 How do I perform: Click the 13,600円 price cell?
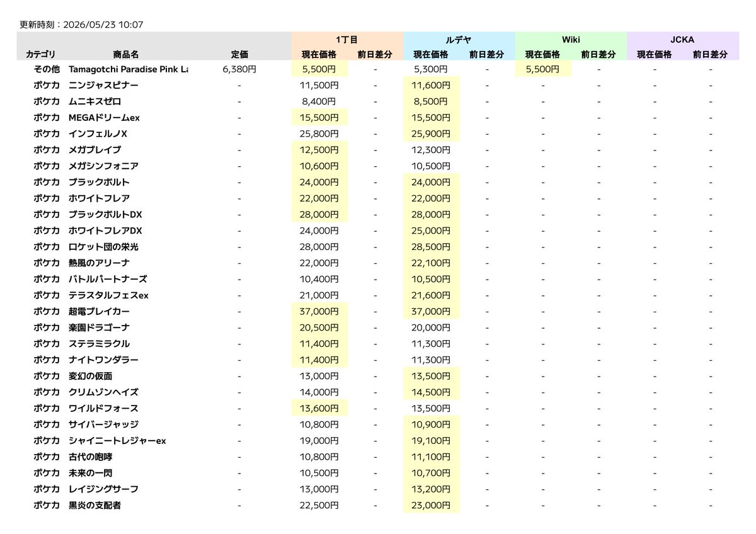tap(319, 409)
